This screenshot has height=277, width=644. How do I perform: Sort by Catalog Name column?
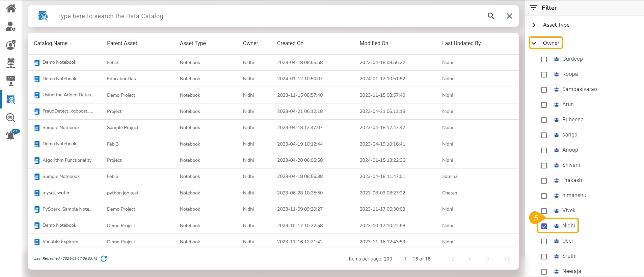pos(51,43)
